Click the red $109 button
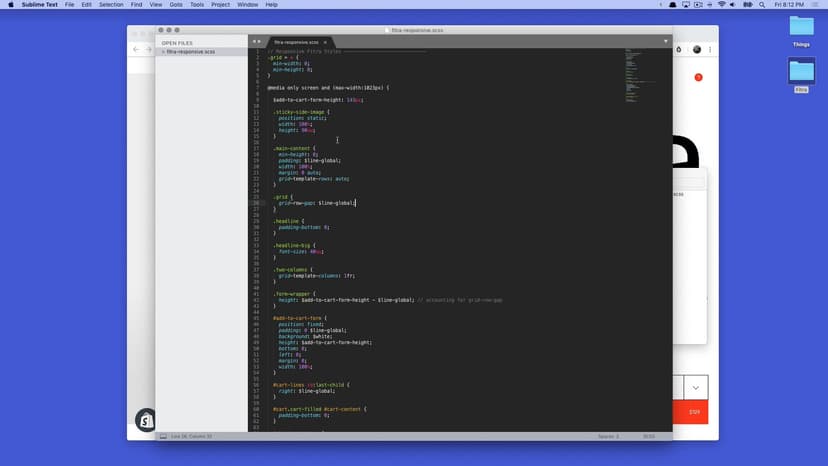Image resolution: width=828 pixels, height=466 pixels. pyautogui.click(x=695, y=412)
